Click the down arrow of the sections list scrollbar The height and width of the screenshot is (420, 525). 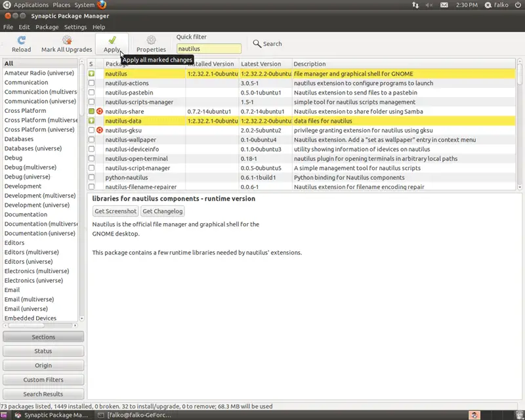tap(81, 318)
